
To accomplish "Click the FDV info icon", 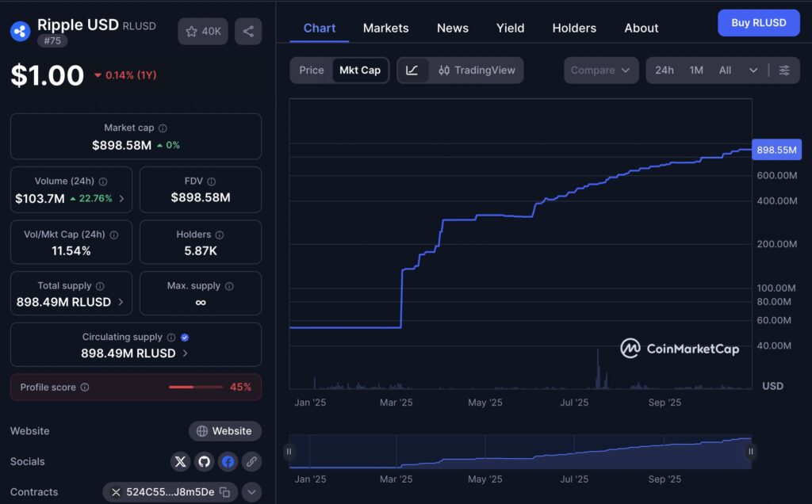I will 211,181.
